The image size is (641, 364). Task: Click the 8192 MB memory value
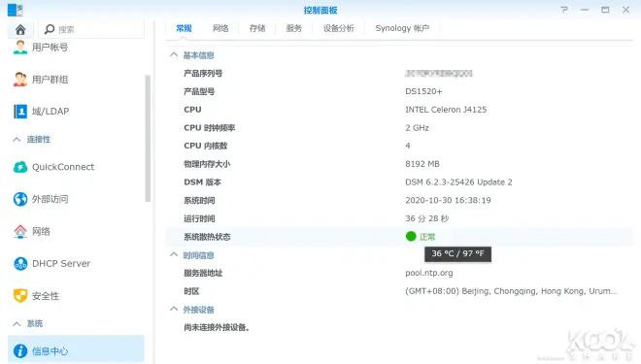point(422,164)
